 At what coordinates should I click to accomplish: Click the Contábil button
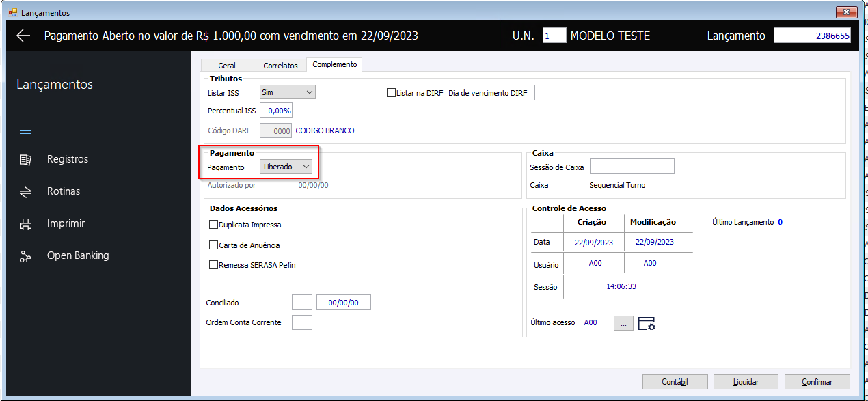point(675,382)
